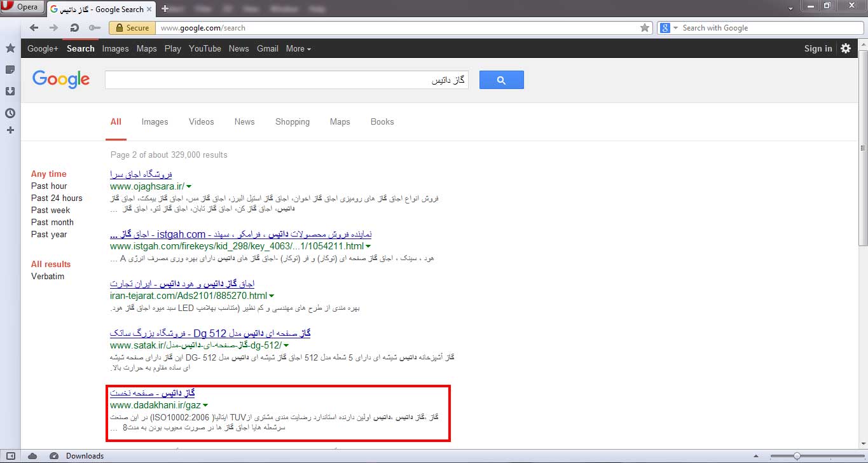The width and height of the screenshot is (868, 463).
Task: Filter results to Past hour
Action: (x=49, y=186)
